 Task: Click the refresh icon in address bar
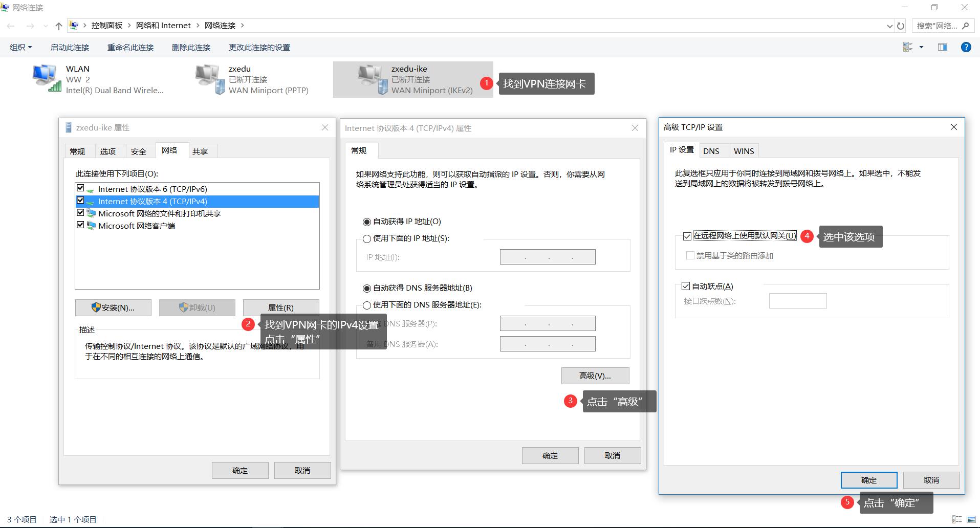click(x=901, y=26)
